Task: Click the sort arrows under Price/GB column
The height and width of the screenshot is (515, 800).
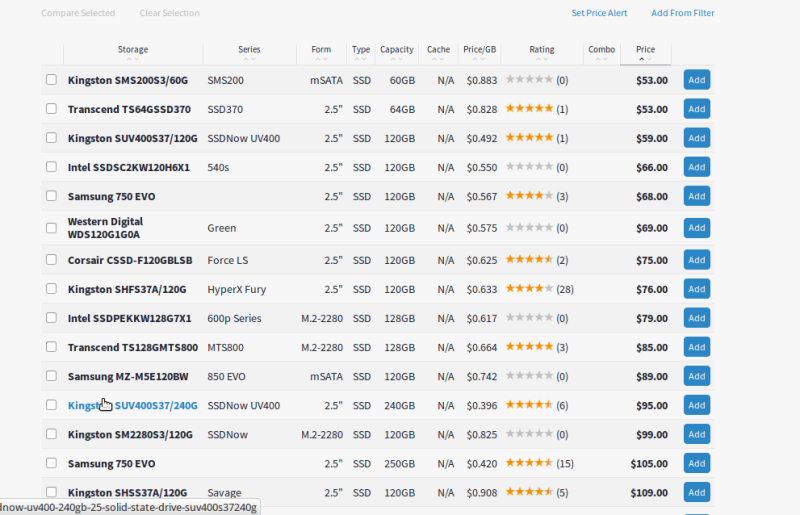Action: tap(479, 59)
